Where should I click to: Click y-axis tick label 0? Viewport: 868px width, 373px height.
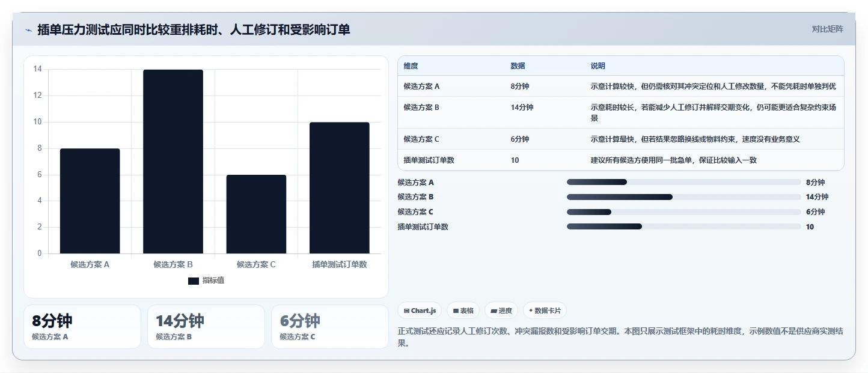click(40, 253)
